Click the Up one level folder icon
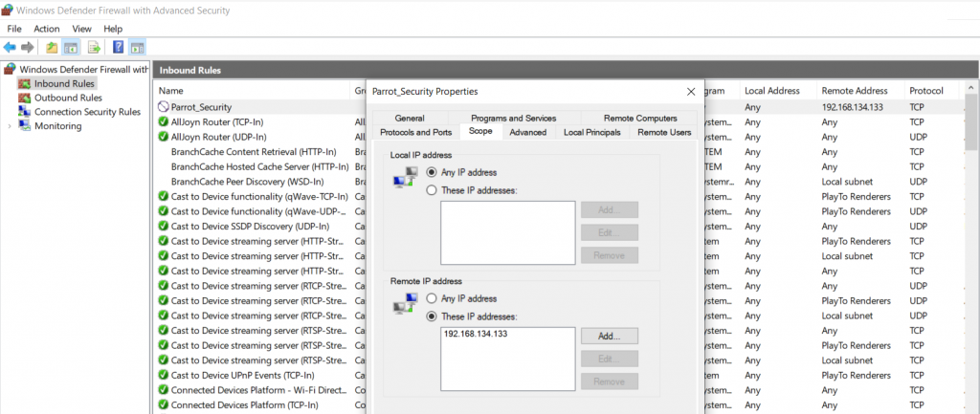980x414 pixels. pos(52,48)
